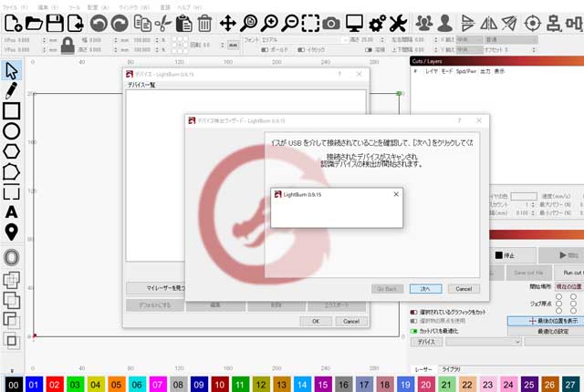Open the Font name dropdown
Screen dimensions: 584x392
[x=304, y=40]
